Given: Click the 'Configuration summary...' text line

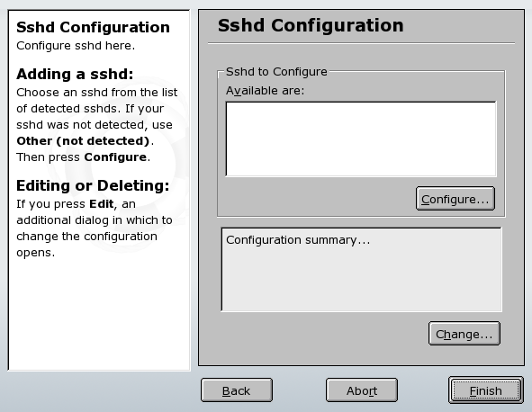Looking at the screenshot, I should [298, 240].
